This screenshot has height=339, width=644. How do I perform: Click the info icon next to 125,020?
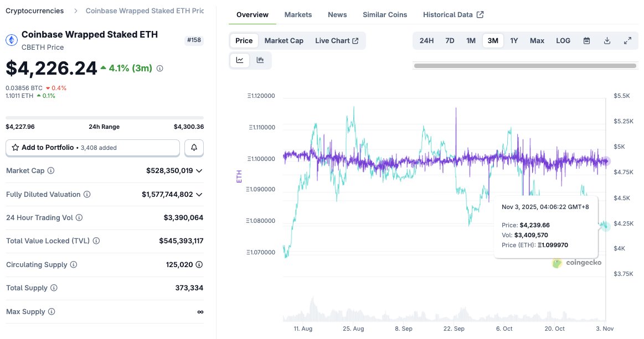click(199, 265)
